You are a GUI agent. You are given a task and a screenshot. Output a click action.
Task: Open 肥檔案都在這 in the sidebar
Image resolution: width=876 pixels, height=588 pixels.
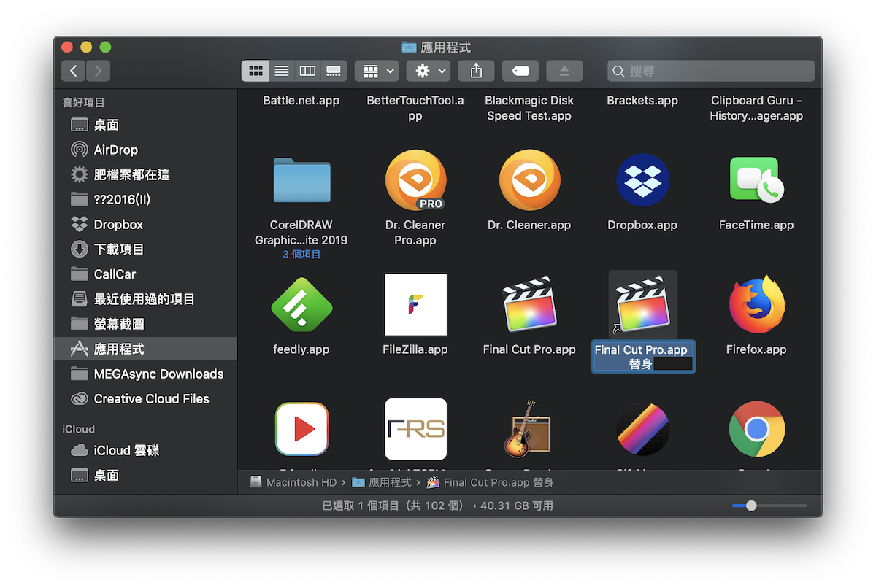(145, 175)
